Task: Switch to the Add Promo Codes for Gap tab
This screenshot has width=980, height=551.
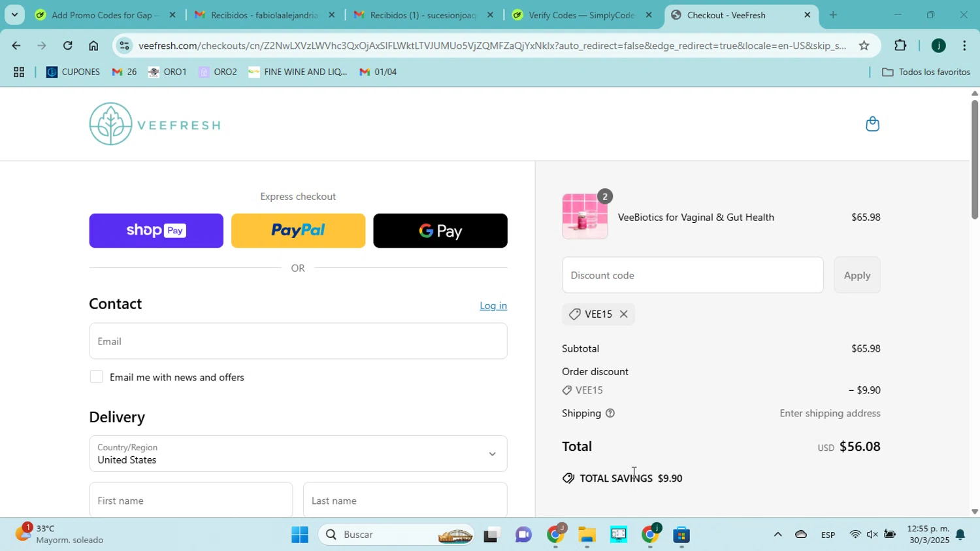Action: click(103, 14)
